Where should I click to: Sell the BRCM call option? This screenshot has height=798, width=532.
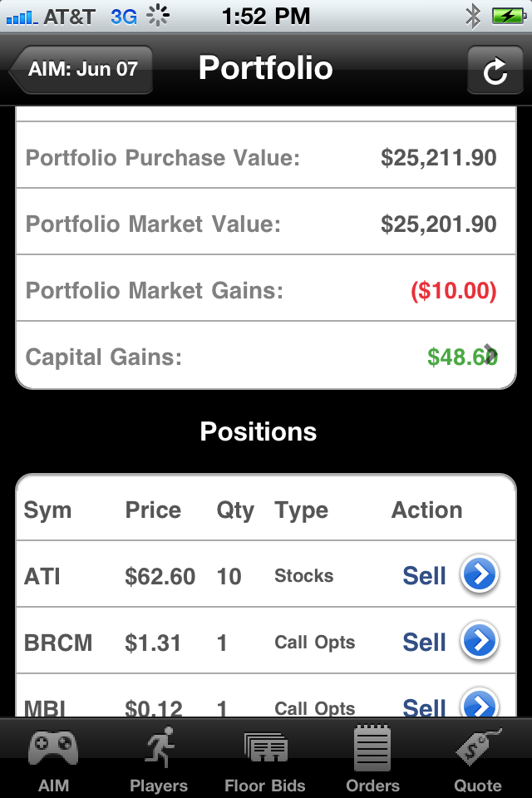424,643
